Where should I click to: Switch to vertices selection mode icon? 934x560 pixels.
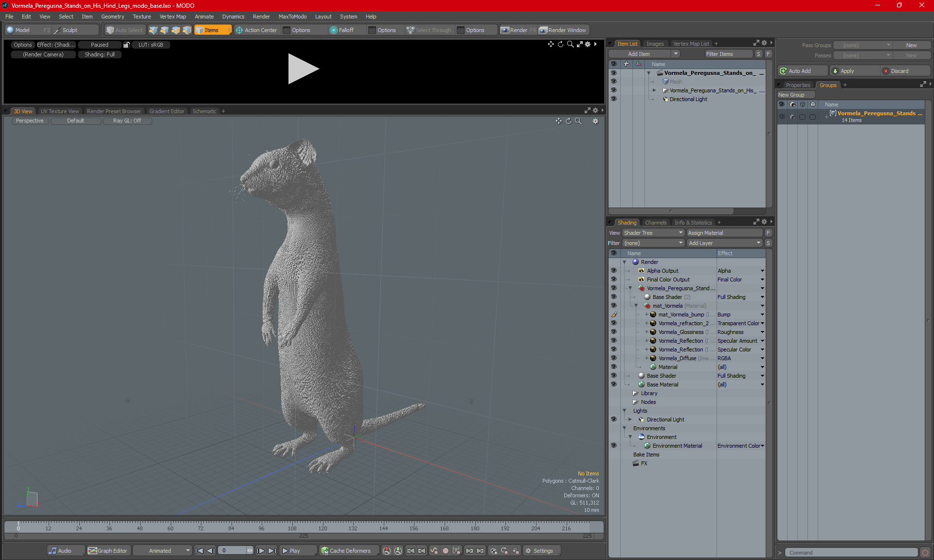coord(153,30)
